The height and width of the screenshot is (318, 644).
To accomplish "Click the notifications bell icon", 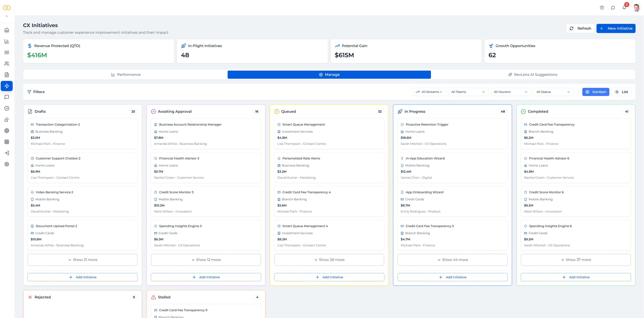I will 624,7.
